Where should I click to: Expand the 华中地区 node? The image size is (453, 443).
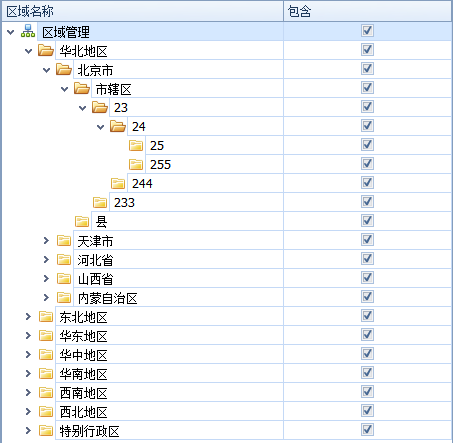[x=28, y=355]
